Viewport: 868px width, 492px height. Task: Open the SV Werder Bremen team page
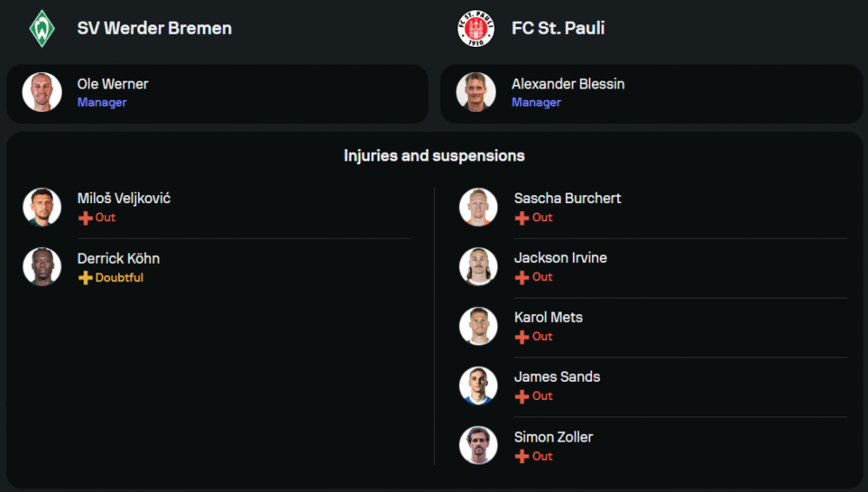pos(155,28)
